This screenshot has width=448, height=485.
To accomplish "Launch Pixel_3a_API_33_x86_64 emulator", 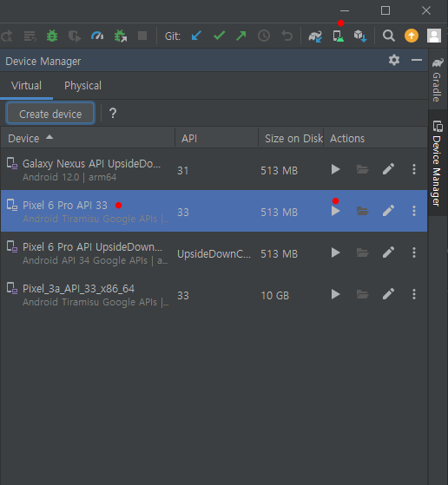I will tap(336, 294).
